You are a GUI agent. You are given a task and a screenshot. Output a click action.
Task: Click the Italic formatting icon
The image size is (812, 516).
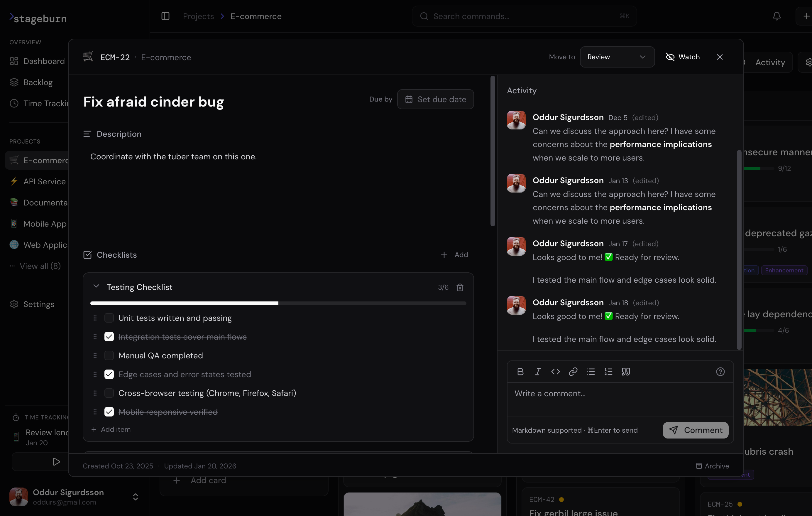tap(538, 372)
